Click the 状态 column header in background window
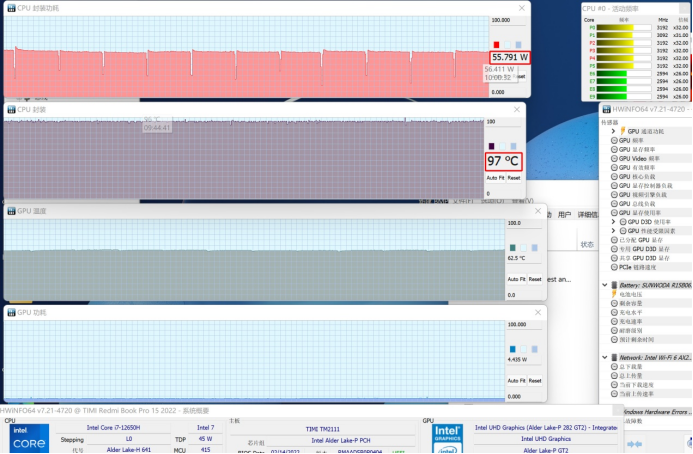 pos(587,244)
